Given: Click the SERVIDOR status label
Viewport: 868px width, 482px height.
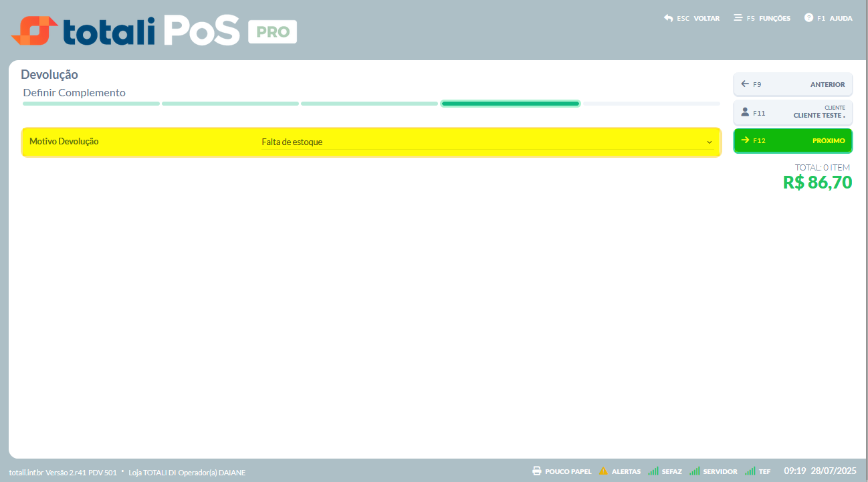Looking at the screenshot, I should [720, 472].
